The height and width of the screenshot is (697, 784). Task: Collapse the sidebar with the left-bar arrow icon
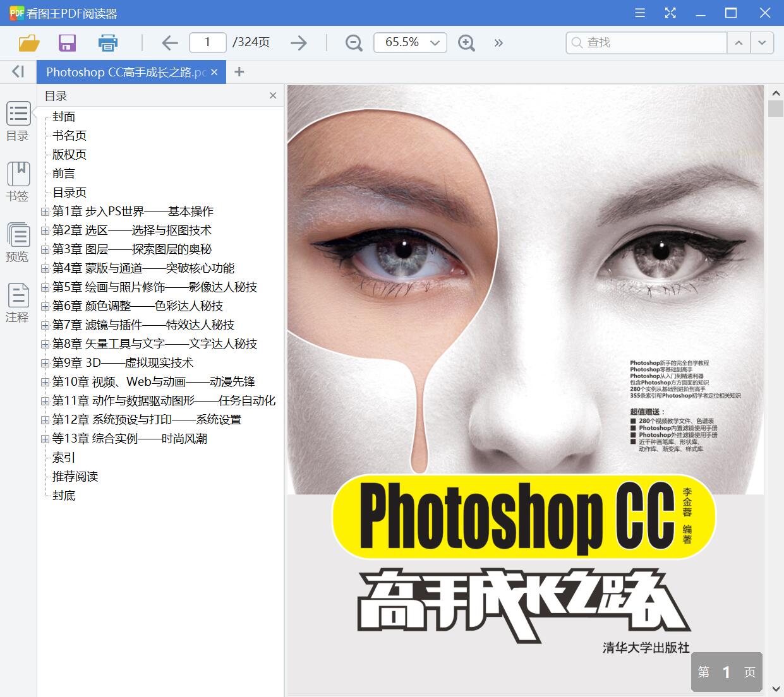(18, 71)
